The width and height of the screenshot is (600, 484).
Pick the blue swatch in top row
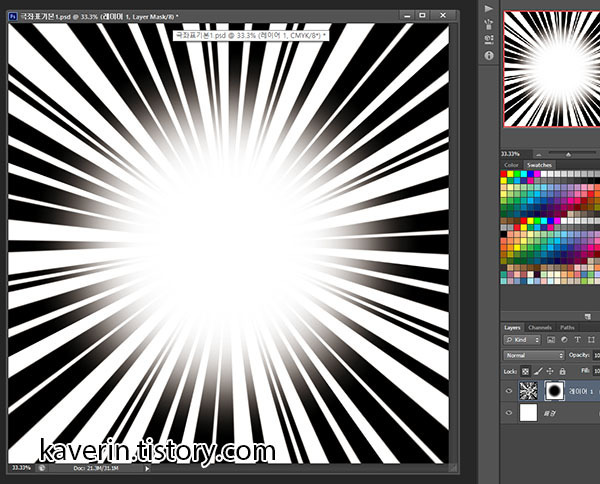pyautogui.click(x=530, y=174)
